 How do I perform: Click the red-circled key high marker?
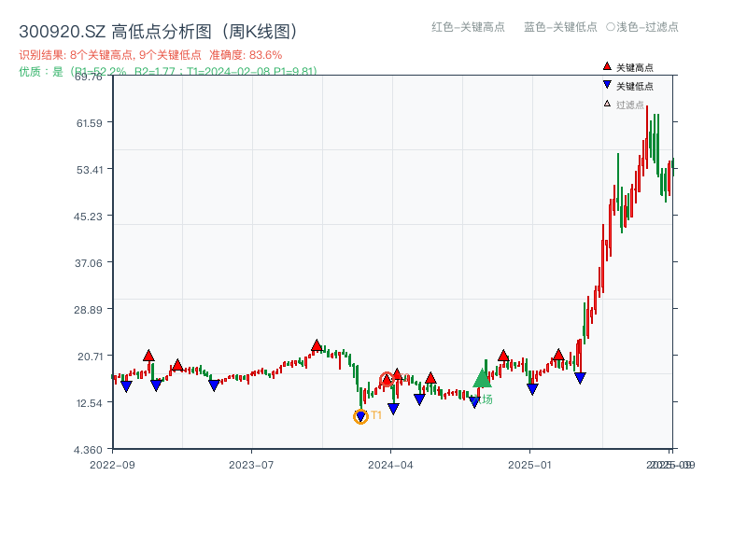387,380
